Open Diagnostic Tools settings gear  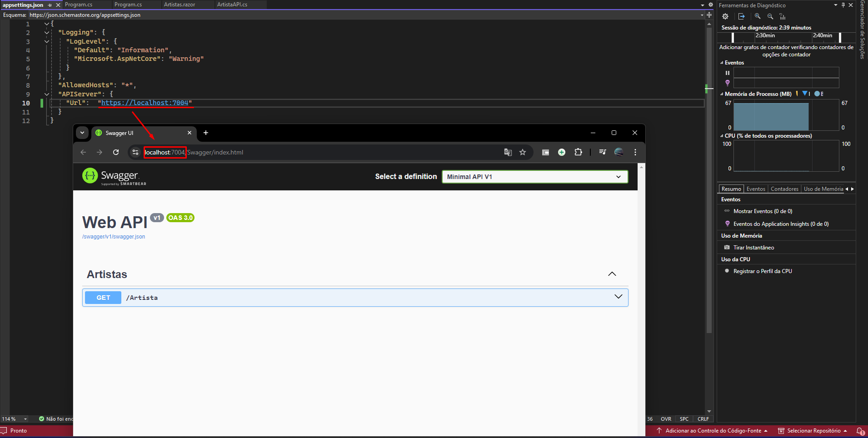click(x=725, y=16)
